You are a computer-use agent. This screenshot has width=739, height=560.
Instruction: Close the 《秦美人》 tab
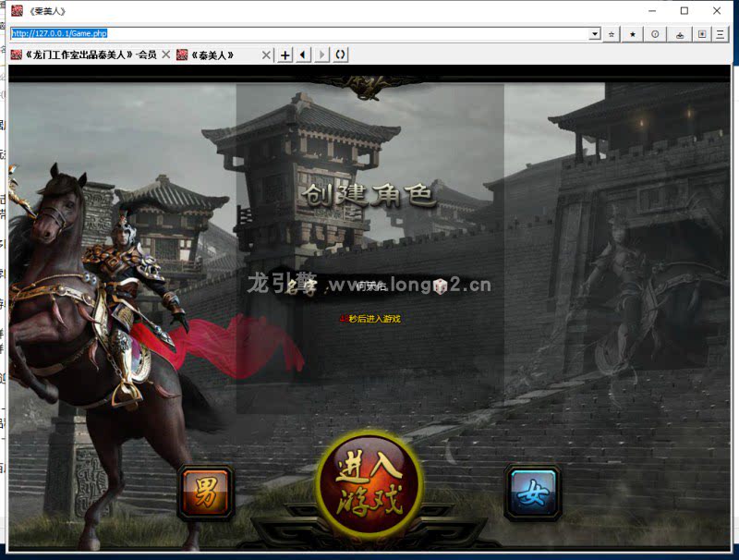pos(266,55)
